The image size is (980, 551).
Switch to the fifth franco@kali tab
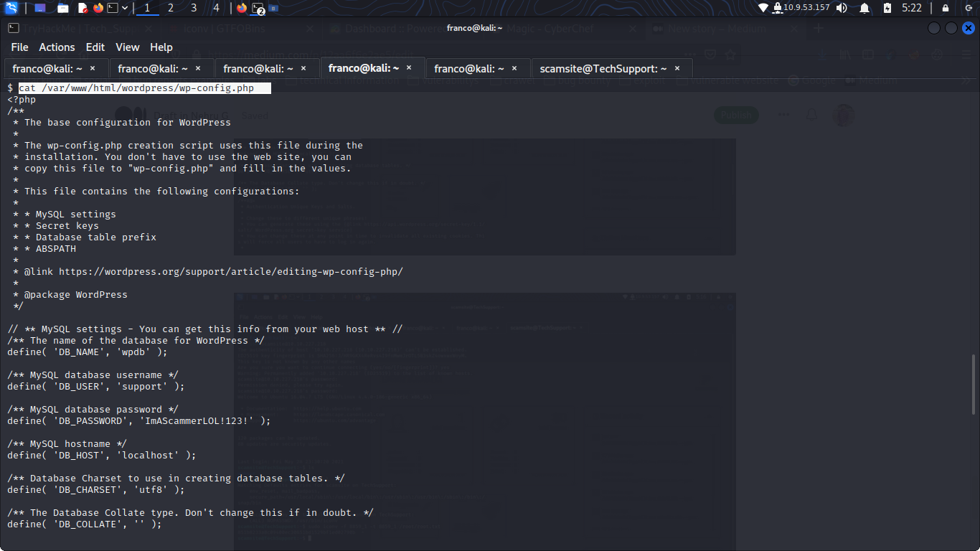tap(478, 68)
